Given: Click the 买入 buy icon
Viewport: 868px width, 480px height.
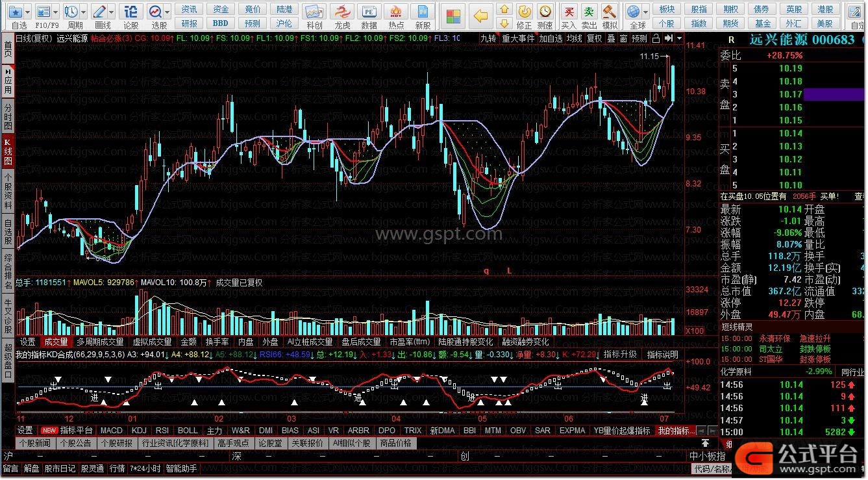Looking at the screenshot, I should click(569, 11).
